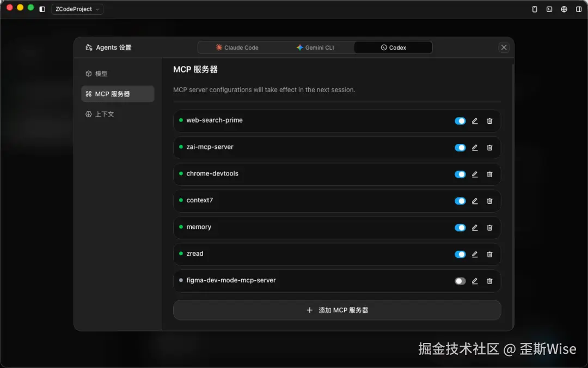Switch off the zread server
588x368 pixels.
(460, 254)
